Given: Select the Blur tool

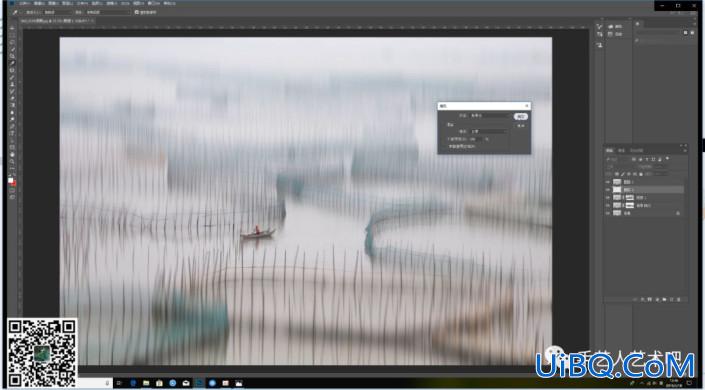Looking at the screenshot, I should pyautogui.click(x=13, y=112).
